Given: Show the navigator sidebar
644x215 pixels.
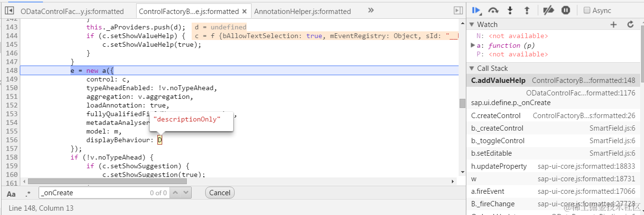Looking at the screenshot, I should (x=9, y=11).
